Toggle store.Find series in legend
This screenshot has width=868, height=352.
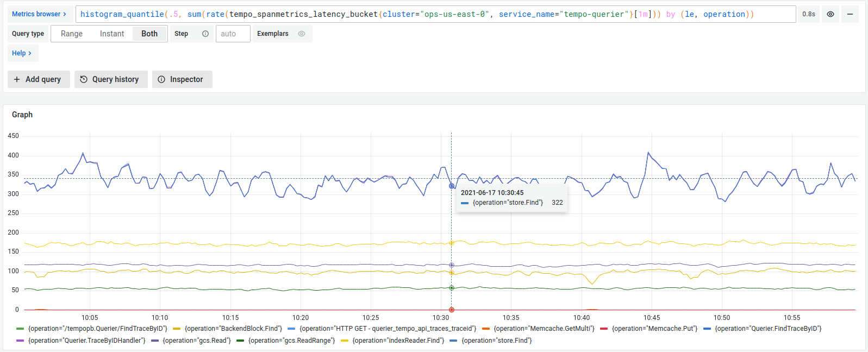point(496,341)
